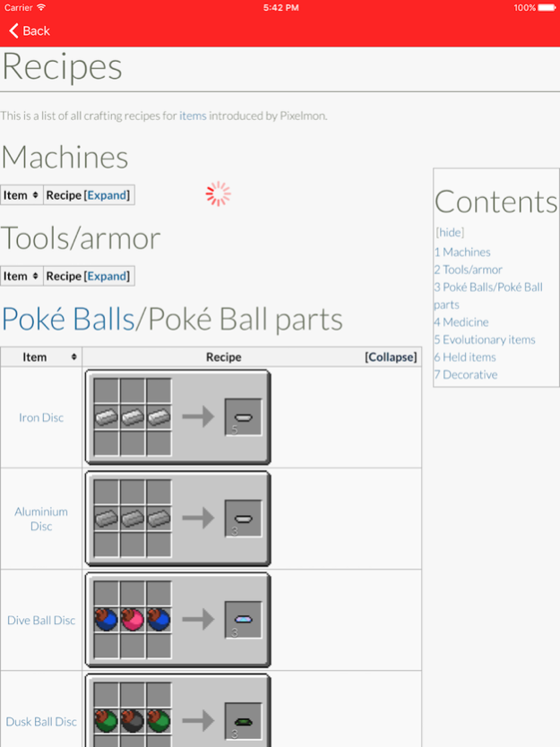Viewport: 560px width, 747px height.
Task: Jump to section 1 Machines
Action: pyautogui.click(x=462, y=252)
